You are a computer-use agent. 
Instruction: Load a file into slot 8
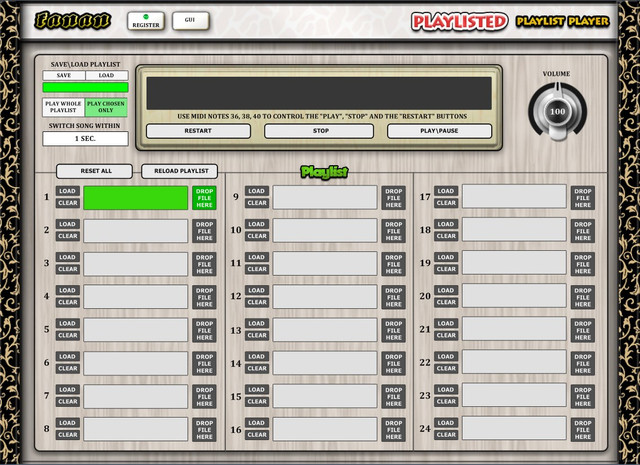[68, 423]
